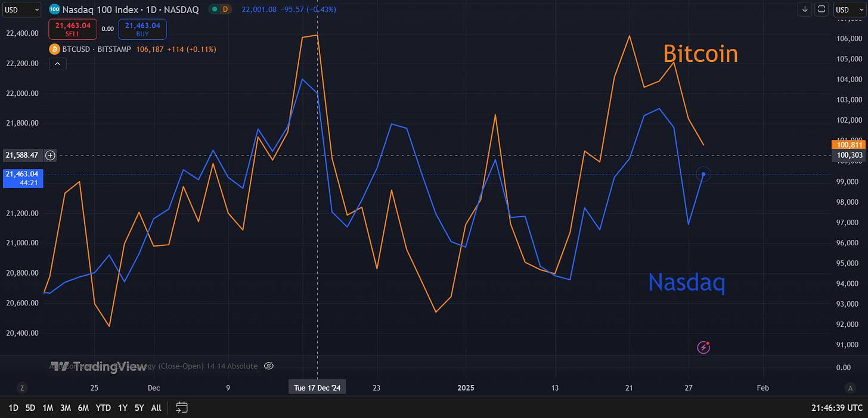Screen dimensions: 868x418
Task: Select the YTD time range
Action: 103,408
